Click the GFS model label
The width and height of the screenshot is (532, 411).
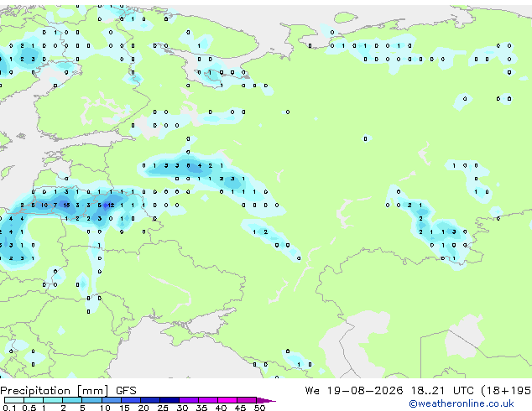[126, 391]
